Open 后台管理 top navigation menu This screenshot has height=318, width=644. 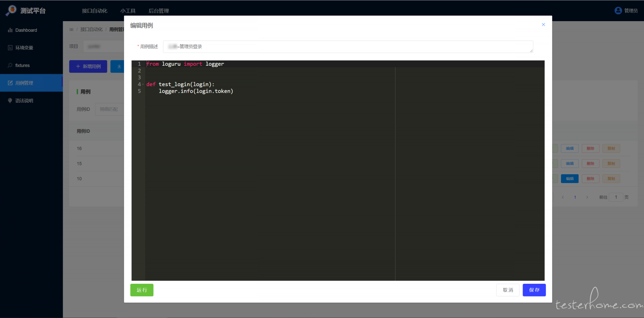coord(159,11)
